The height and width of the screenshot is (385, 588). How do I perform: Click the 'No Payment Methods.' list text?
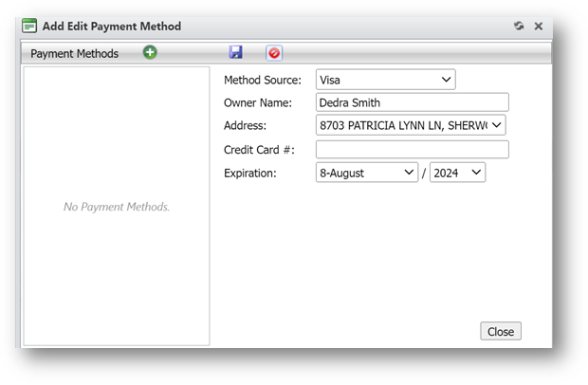tap(117, 207)
